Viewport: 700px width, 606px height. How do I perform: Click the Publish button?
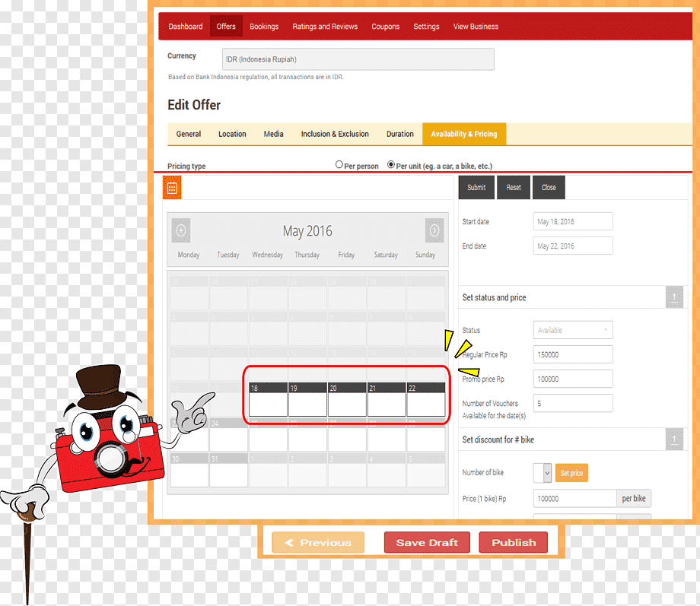coord(514,542)
